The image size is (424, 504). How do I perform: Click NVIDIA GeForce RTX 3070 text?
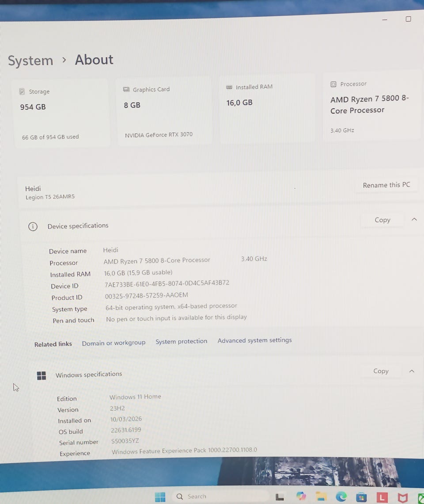click(159, 135)
